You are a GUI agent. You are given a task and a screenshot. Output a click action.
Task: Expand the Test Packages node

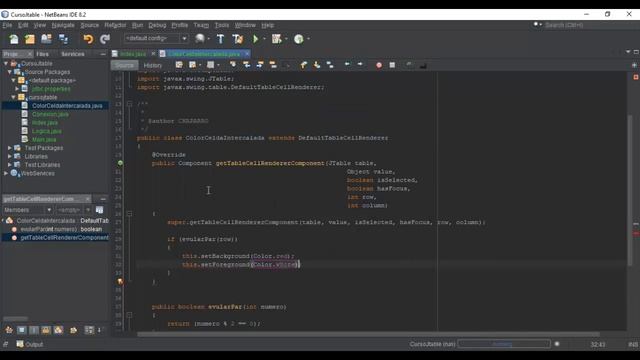pos(10,148)
